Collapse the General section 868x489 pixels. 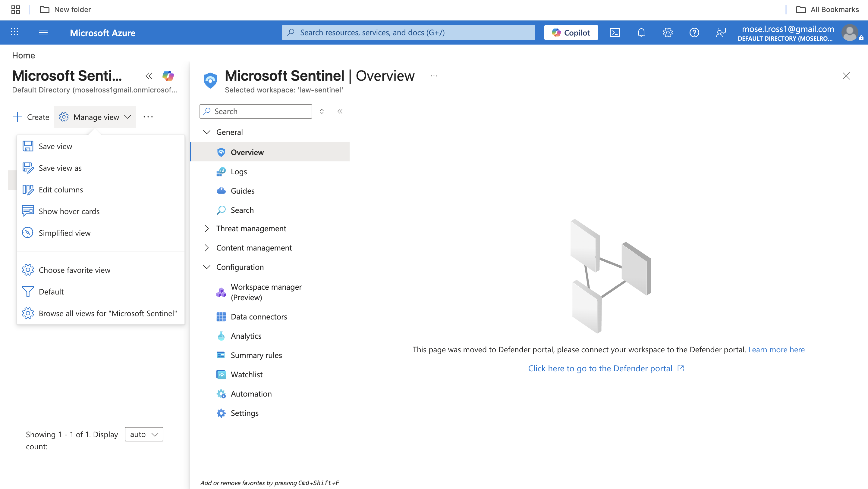pyautogui.click(x=207, y=132)
